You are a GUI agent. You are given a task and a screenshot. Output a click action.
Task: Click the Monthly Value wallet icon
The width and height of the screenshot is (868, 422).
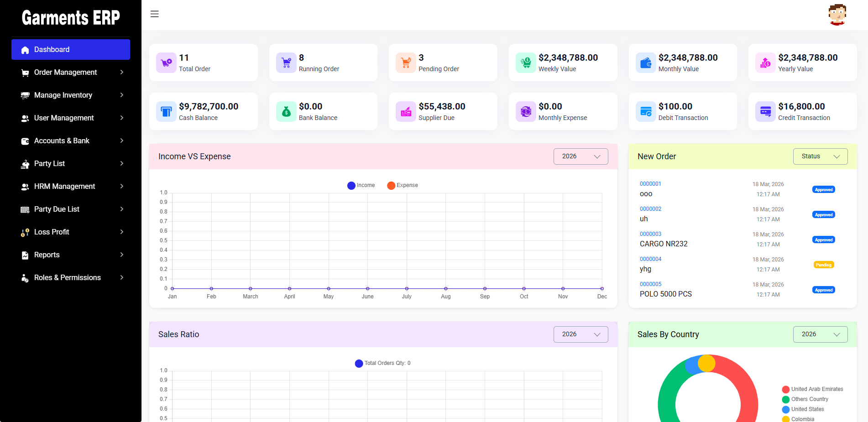(x=646, y=63)
